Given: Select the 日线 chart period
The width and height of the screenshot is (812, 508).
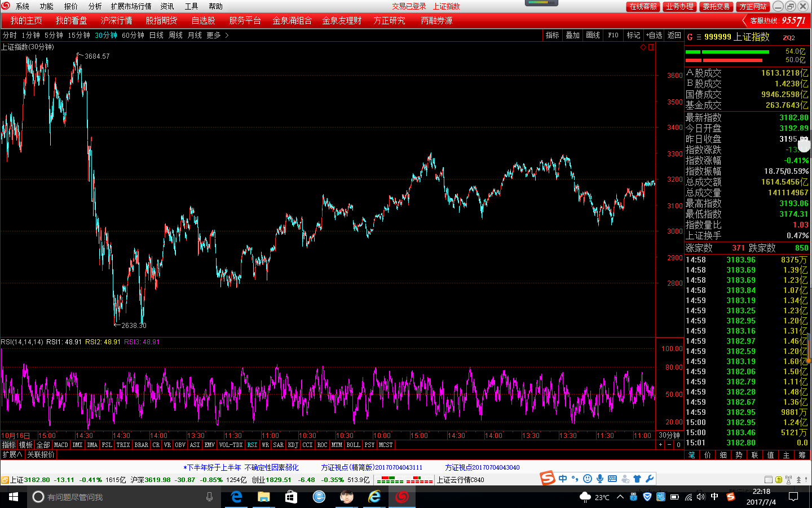Looking at the screenshot, I should (x=156, y=35).
